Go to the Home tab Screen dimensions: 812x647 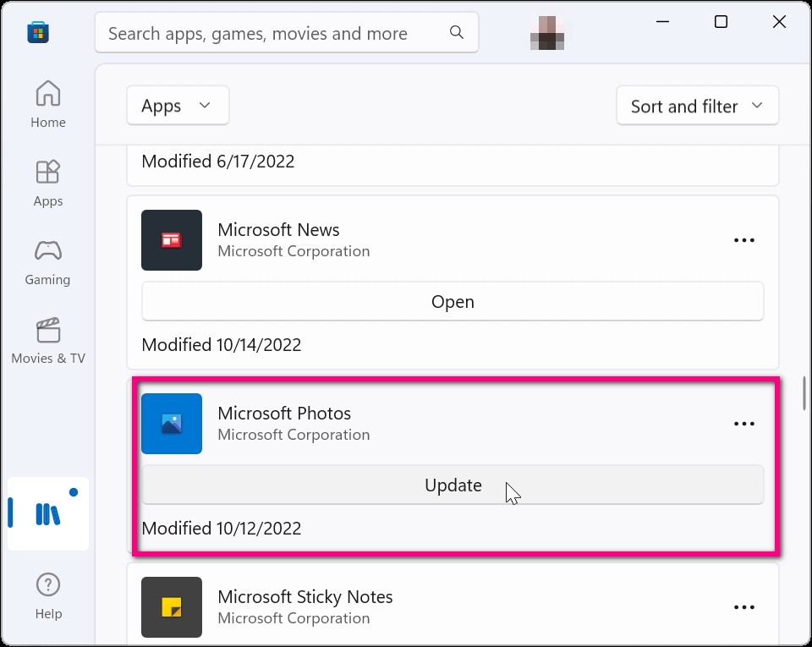tap(48, 105)
